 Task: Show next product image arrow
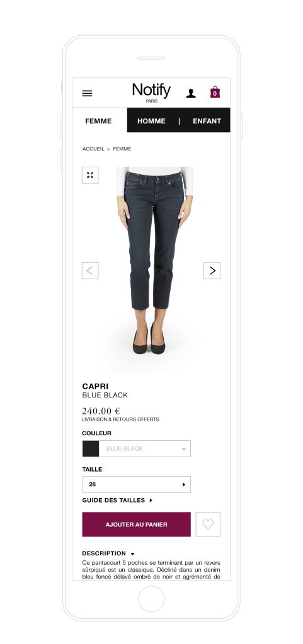pos(212,270)
